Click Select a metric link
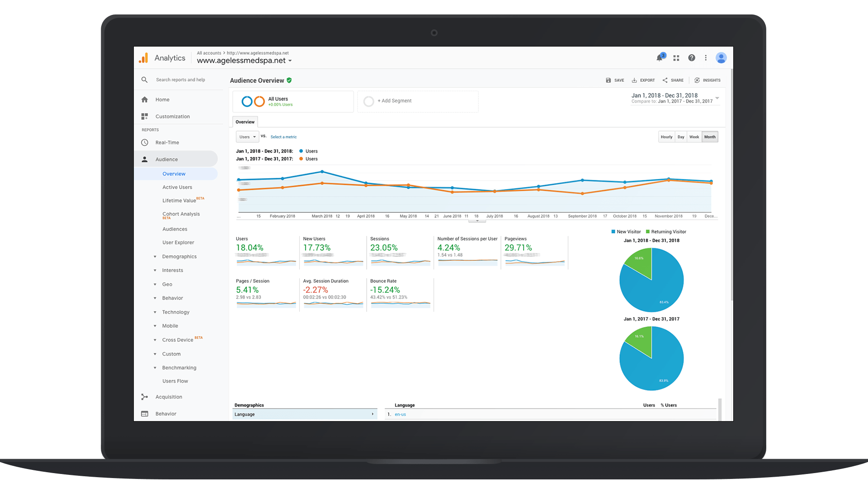Screen dimensions: 868x488 tap(283, 136)
